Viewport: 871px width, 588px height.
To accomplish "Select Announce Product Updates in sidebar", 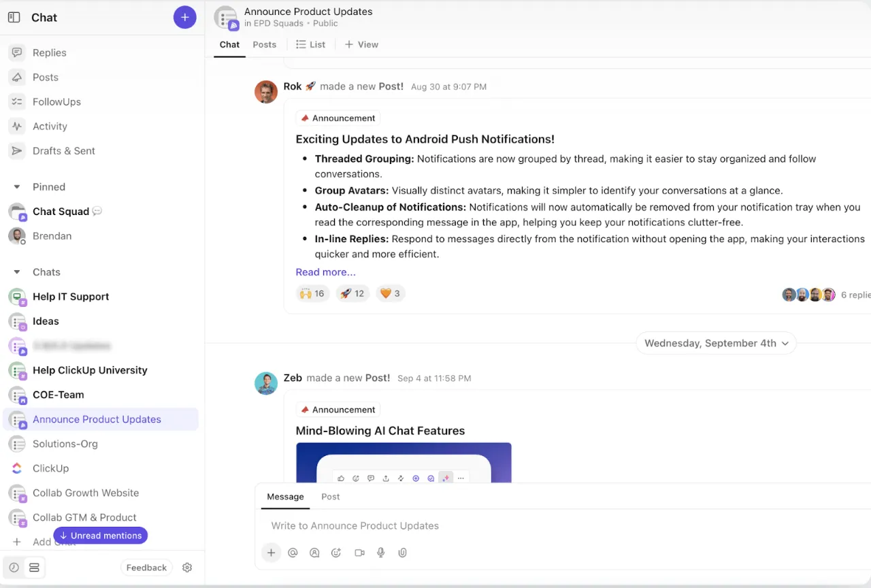I will [x=102, y=419].
